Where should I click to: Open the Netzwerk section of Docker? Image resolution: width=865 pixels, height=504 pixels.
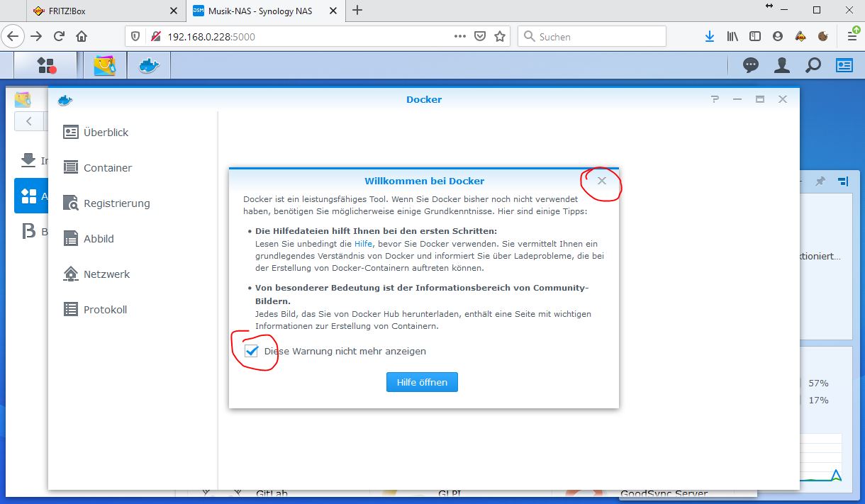(x=106, y=274)
